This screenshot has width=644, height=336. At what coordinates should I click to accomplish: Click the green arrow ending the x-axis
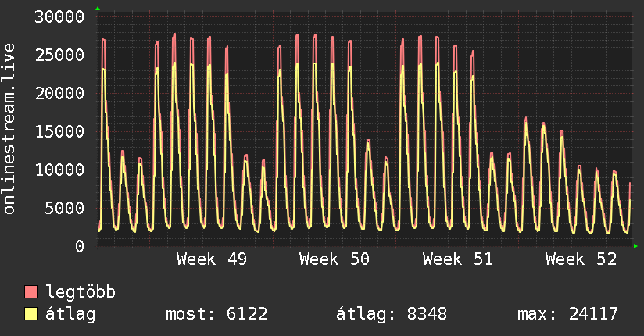[635, 246]
